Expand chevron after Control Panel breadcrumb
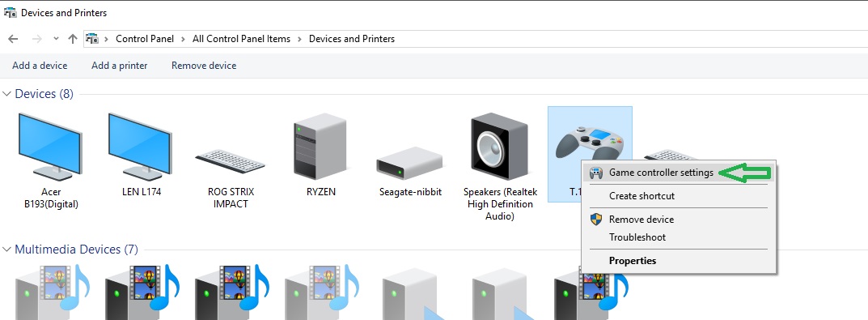 point(184,39)
